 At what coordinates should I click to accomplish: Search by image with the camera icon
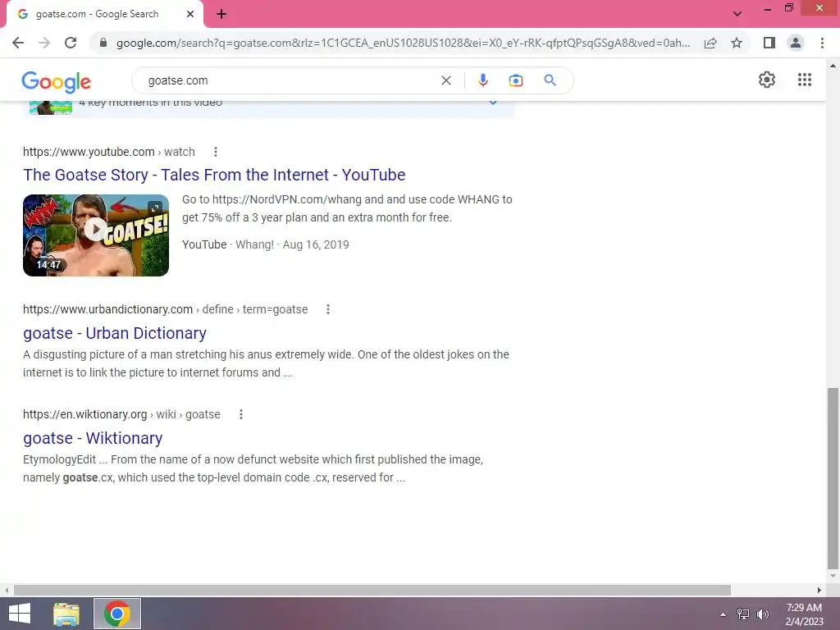pos(516,80)
